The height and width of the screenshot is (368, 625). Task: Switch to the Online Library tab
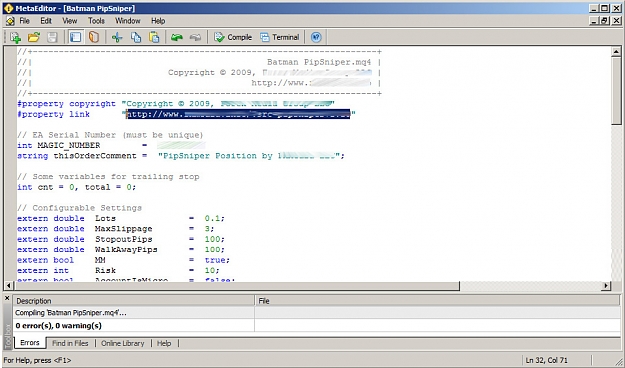[123, 343]
